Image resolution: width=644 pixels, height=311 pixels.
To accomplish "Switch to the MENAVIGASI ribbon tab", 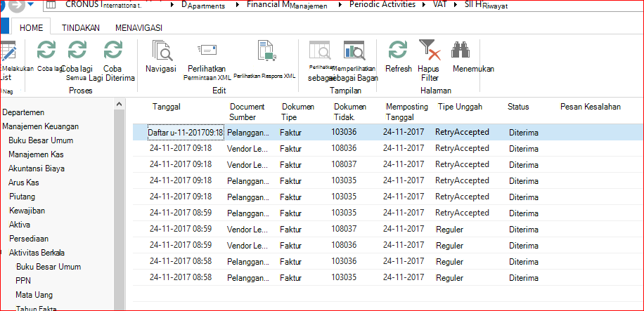I will [x=139, y=28].
